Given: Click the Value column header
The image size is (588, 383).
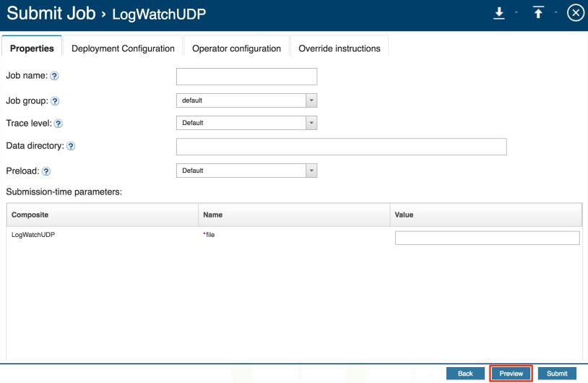Looking at the screenshot, I should click(x=486, y=215).
